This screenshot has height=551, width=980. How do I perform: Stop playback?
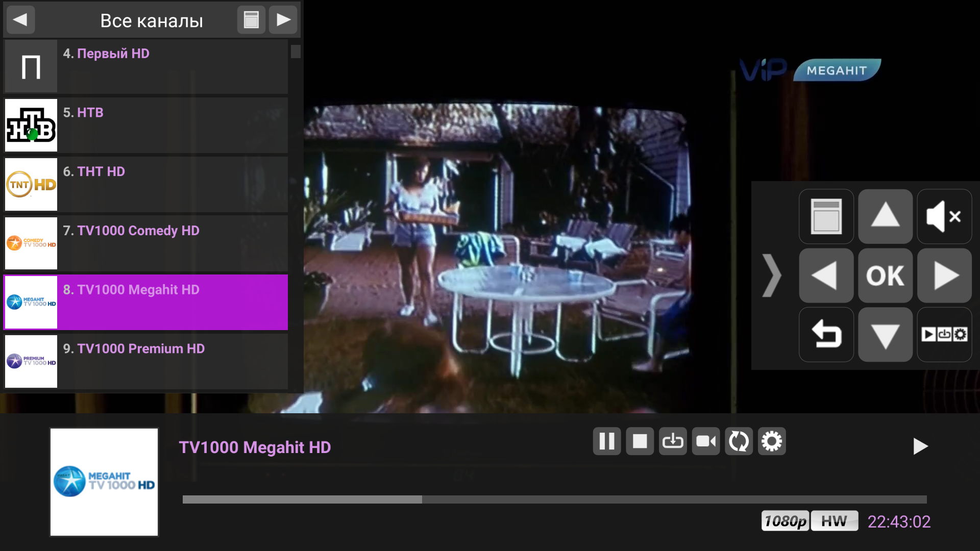[x=640, y=441]
